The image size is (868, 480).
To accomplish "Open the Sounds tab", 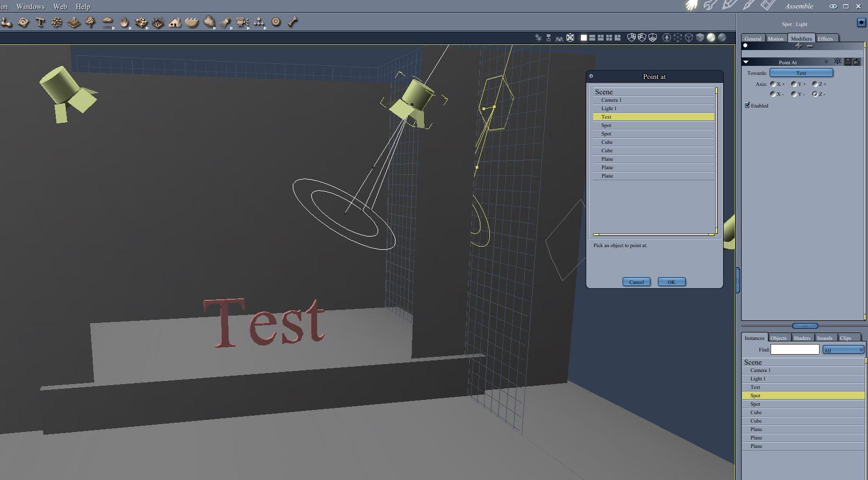I will [825, 338].
